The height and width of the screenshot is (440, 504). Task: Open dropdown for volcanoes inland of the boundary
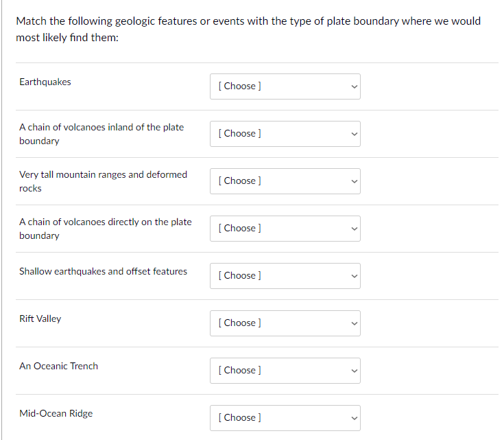point(285,134)
